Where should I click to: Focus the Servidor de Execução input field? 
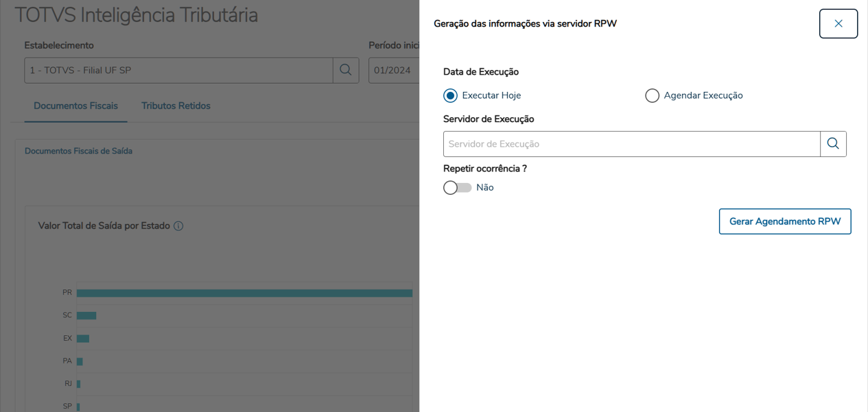(x=631, y=144)
